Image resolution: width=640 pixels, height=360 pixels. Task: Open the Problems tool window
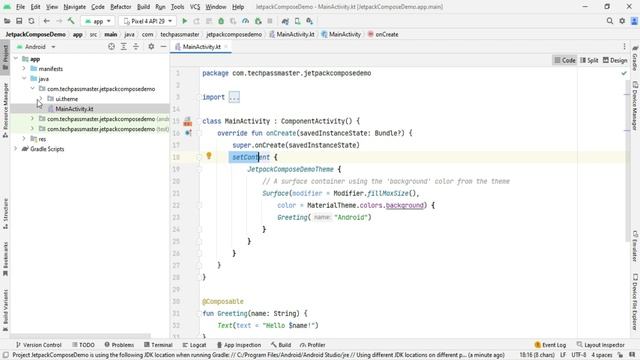point(119,345)
